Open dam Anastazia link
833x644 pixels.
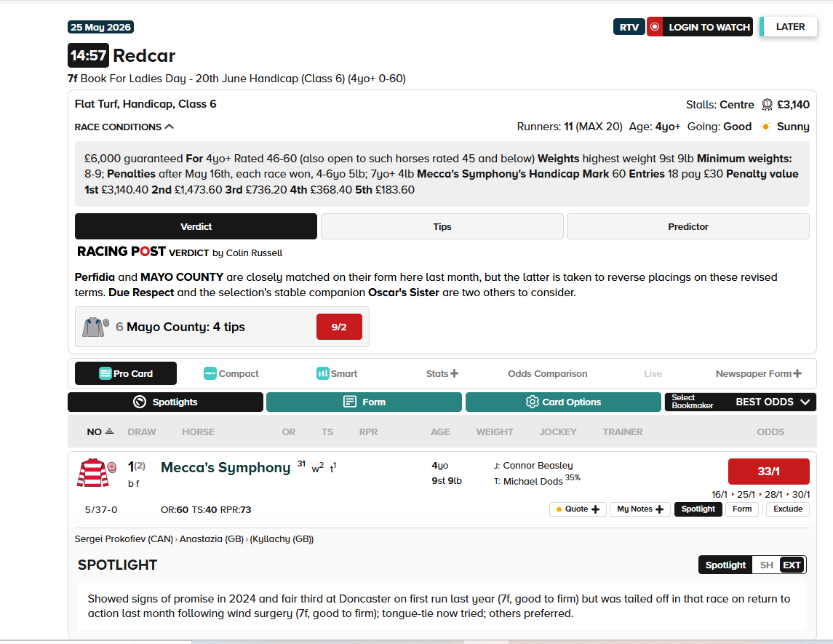pyautogui.click(x=212, y=538)
